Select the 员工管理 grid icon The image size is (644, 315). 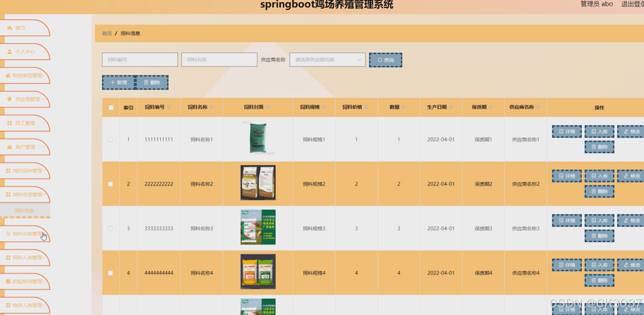pos(10,123)
